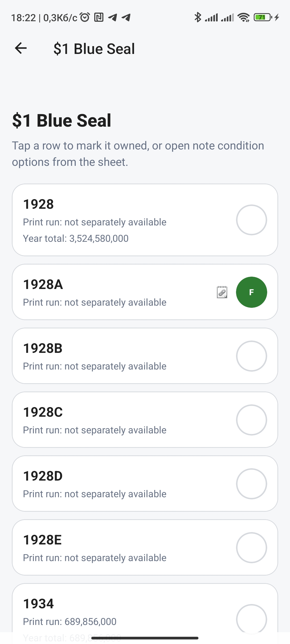
Task: Tap the $1 Blue Seal header title
Action: (94, 49)
